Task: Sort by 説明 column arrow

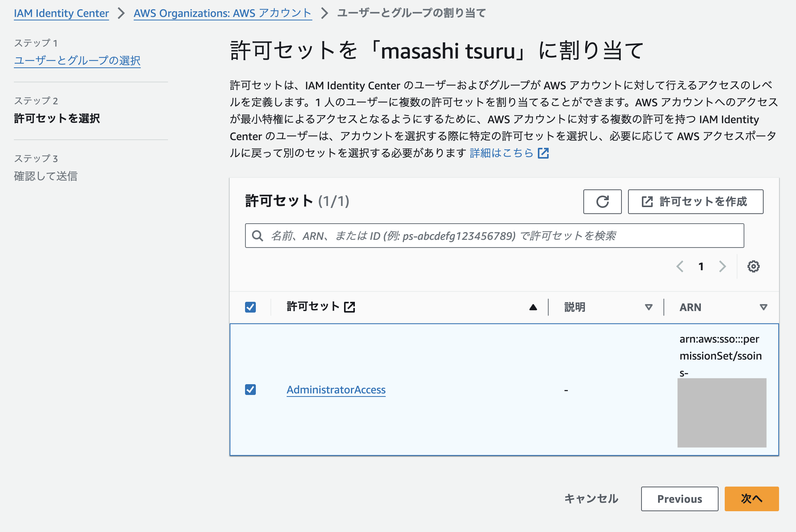Action: [649, 307]
